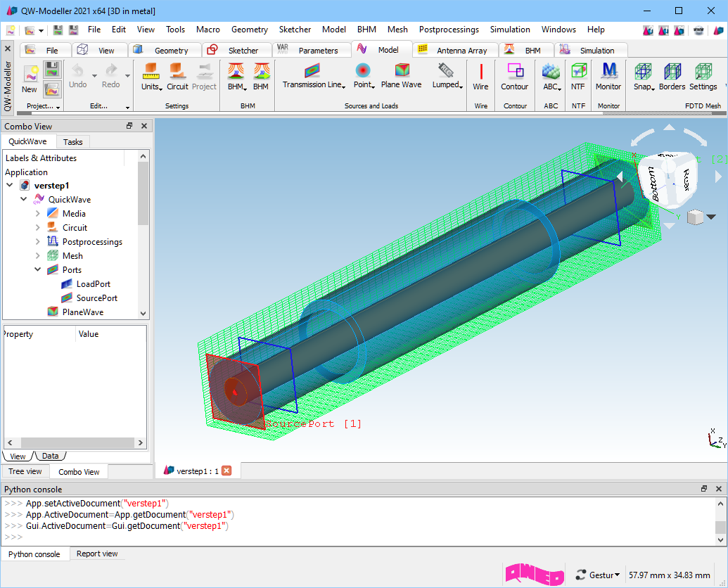Image resolution: width=728 pixels, height=588 pixels.
Task: Select the LoadPort tree item
Action: (x=94, y=283)
